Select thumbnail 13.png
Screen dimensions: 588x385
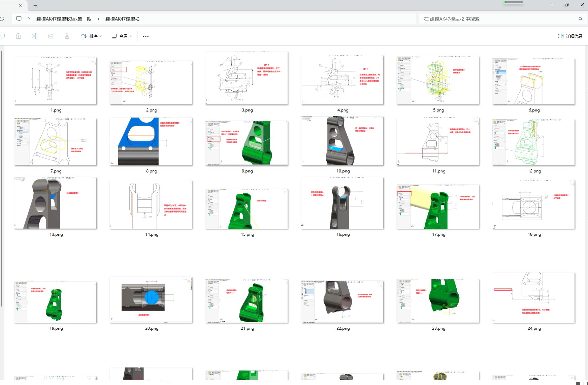click(56, 203)
